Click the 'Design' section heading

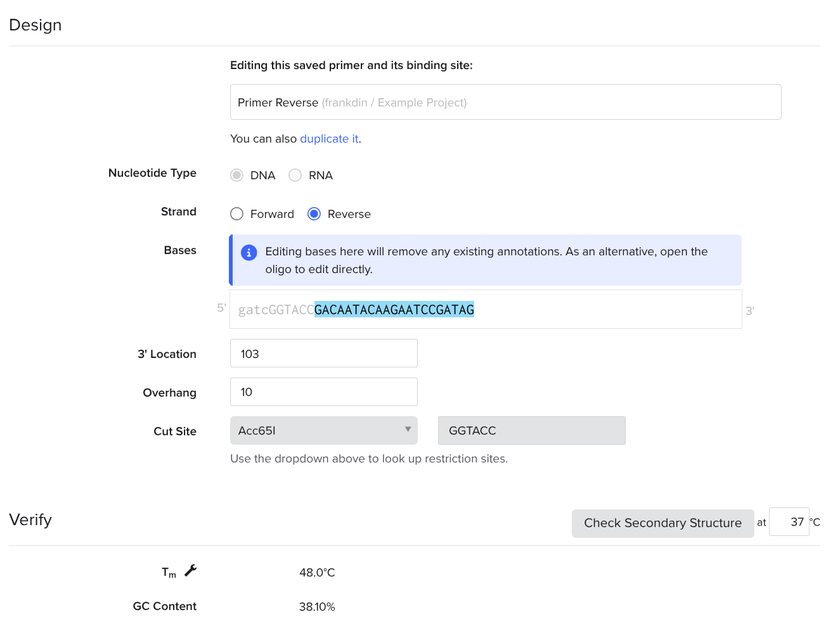point(36,25)
